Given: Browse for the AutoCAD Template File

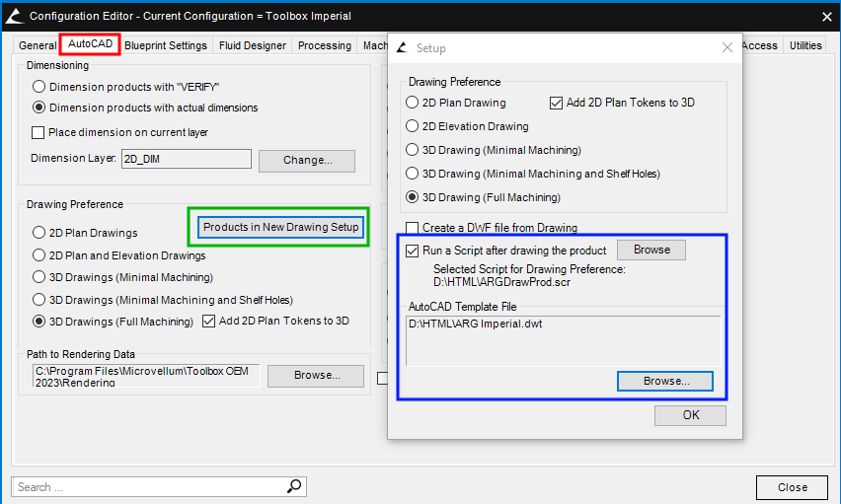Looking at the screenshot, I should 664,381.
